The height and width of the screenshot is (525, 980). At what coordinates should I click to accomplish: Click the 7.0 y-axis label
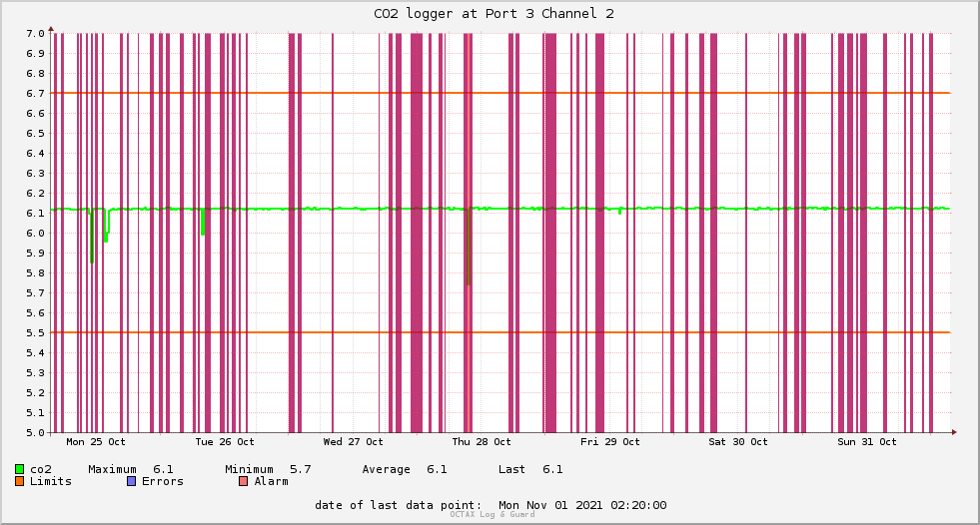click(x=36, y=34)
